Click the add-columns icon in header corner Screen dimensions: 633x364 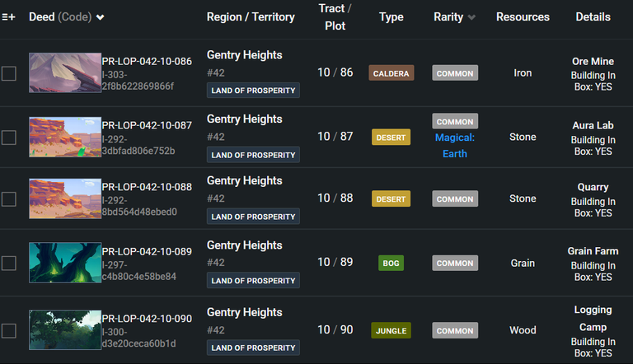tap(8, 17)
